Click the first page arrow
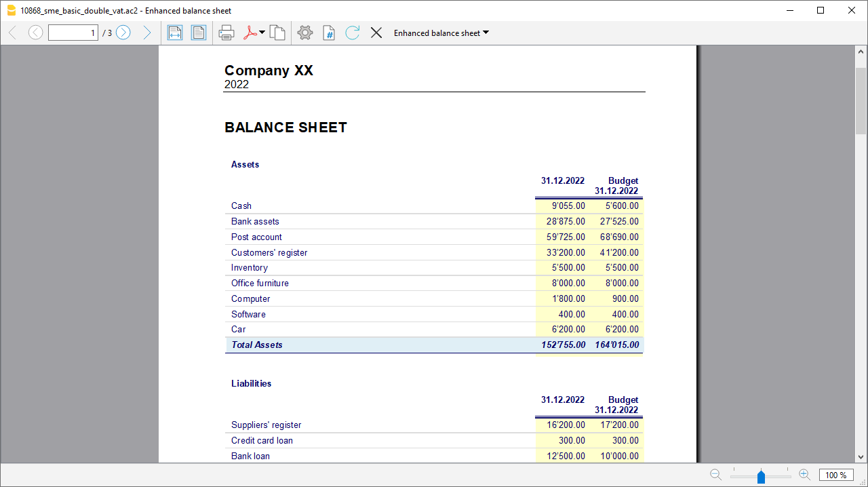The height and width of the screenshot is (487, 868). [12, 33]
